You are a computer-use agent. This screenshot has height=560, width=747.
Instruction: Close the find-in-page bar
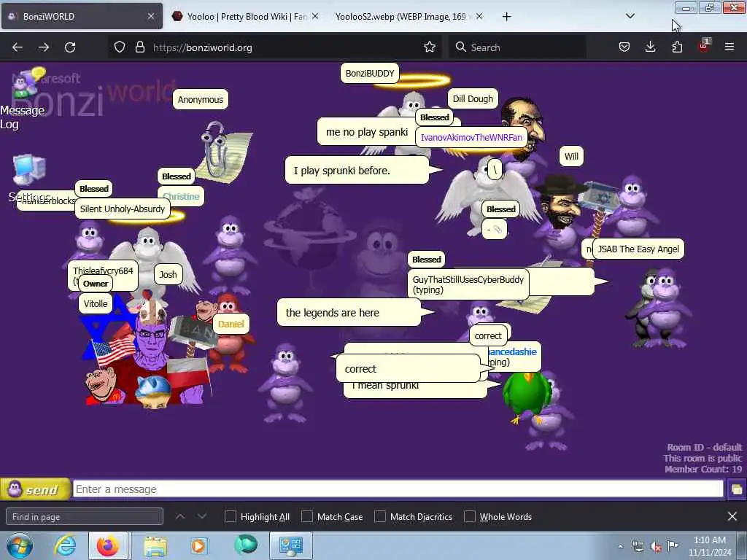point(732,517)
